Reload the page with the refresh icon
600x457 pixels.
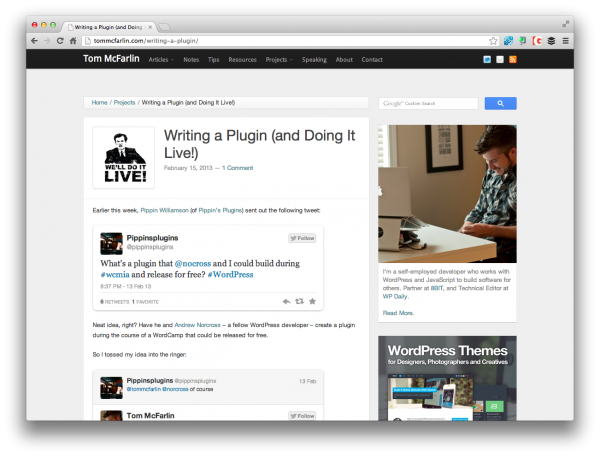pyautogui.click(x=60, y=41)
